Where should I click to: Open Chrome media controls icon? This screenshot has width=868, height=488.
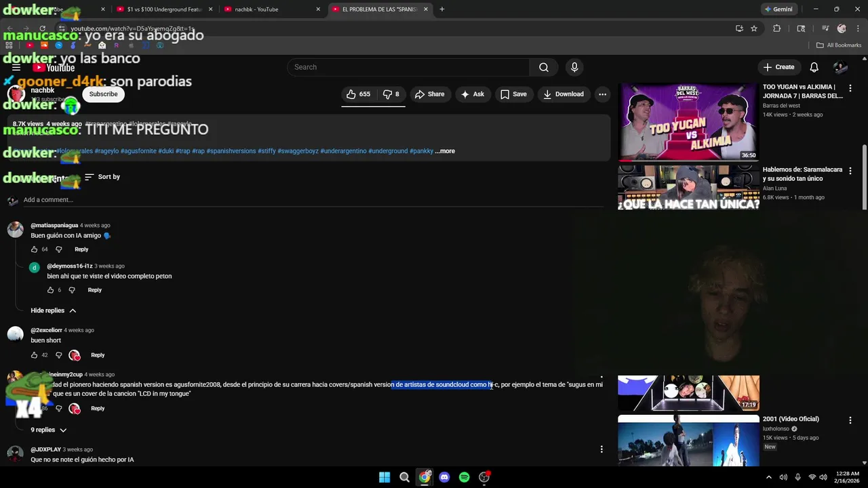click(x=825, y=28)
